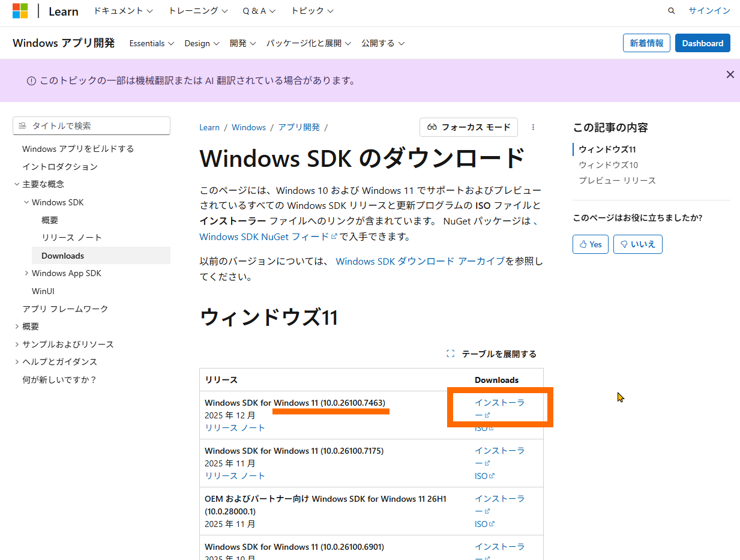
Task: Expand the table via テーブルを展開する icon
Action: tap(450, 354)
